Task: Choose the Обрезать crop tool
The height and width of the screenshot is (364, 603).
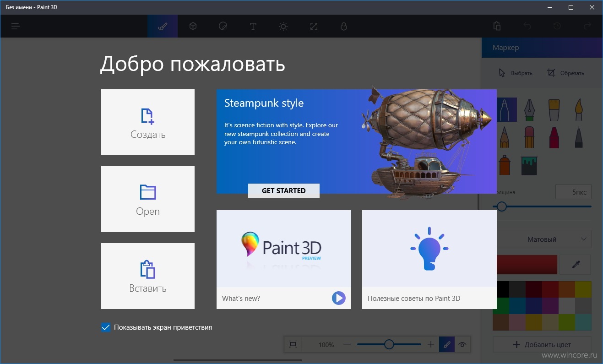Action: (x=566, y=73)
